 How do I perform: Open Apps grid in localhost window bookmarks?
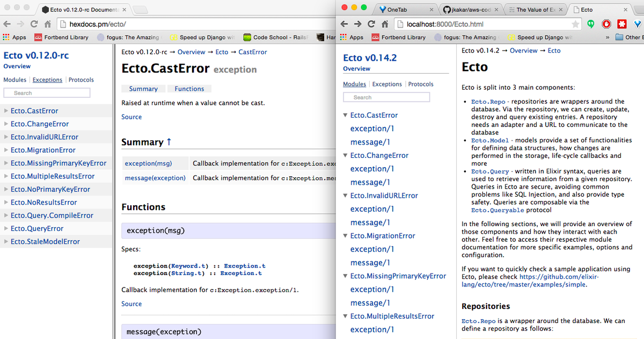pos(351,38)
